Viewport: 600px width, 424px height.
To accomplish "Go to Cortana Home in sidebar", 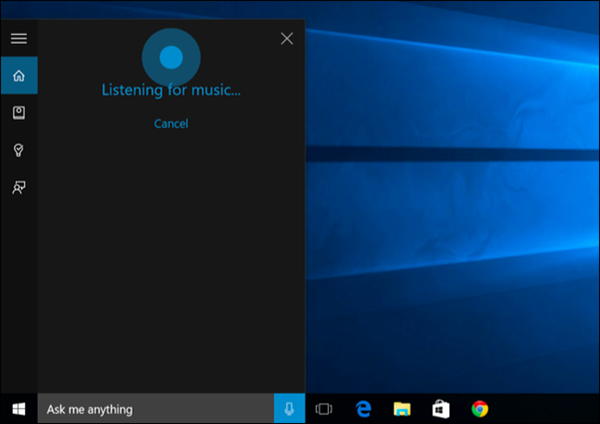I will point(18,75).
